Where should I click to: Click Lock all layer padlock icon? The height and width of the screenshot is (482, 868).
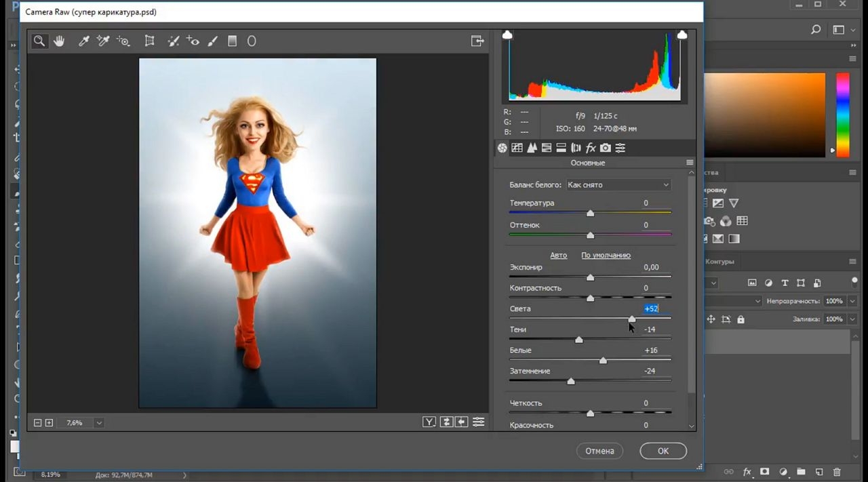point(741,319)
